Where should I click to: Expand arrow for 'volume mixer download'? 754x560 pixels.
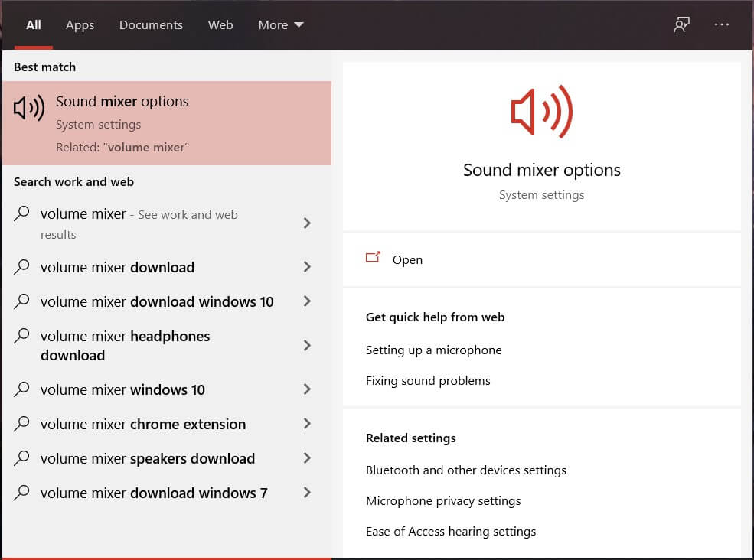307,267
